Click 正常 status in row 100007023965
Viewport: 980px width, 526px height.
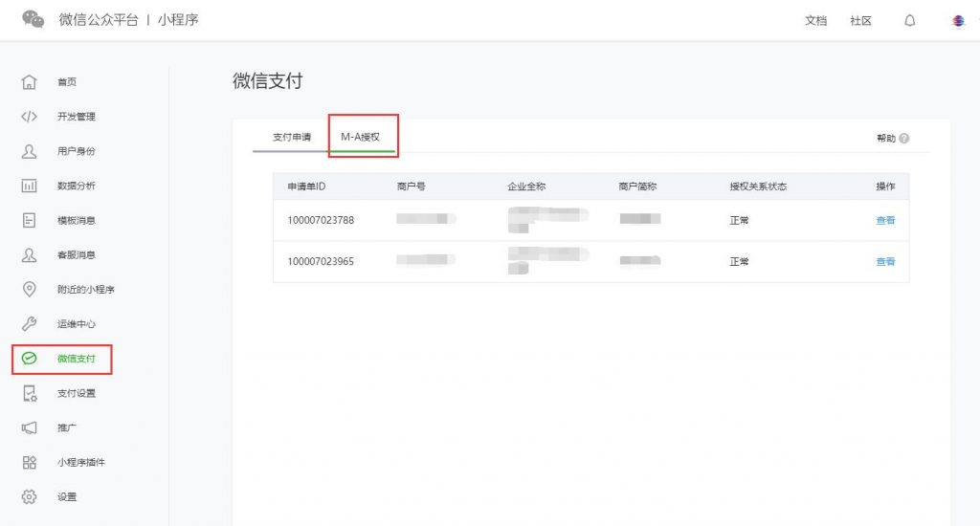click(x=740, y=261)
